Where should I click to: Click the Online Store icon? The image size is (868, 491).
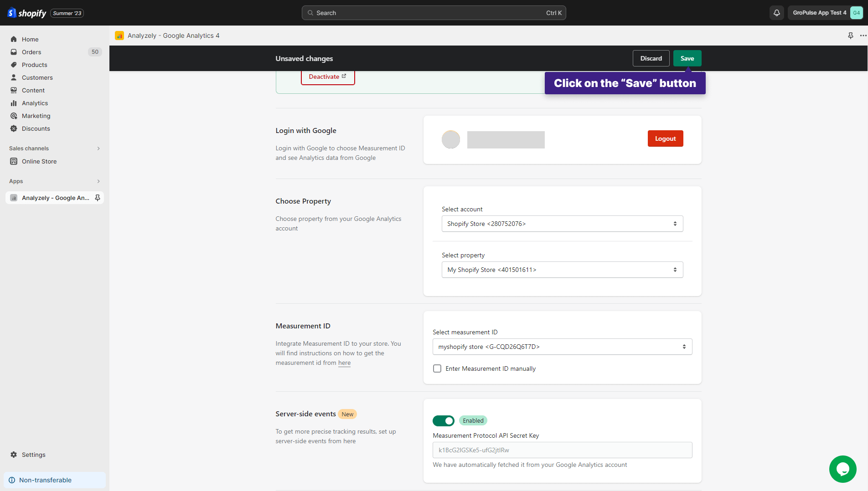point(14,161)
